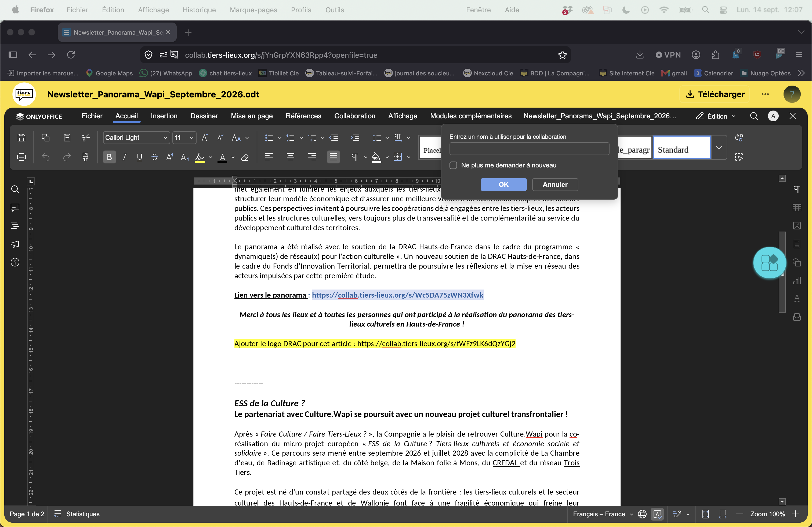The height and width of the screenshot is (527, 812).
Task: Open the Firefox Historique menu
Action: [x=199, y=10]
